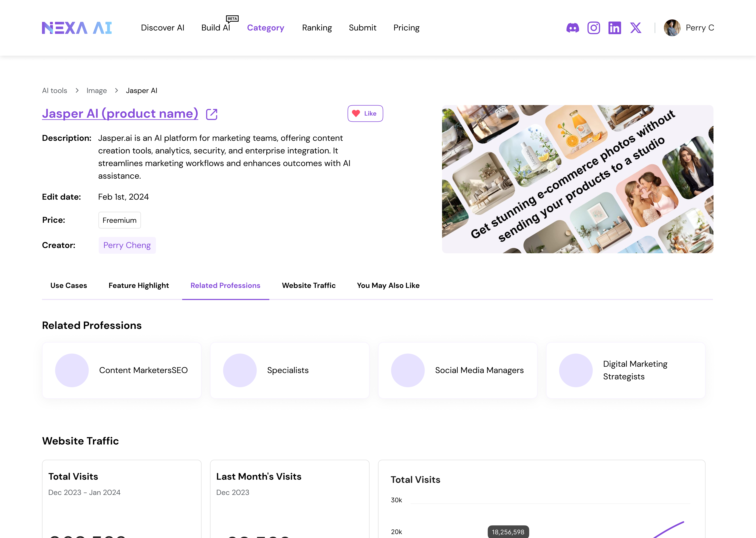Click Perry C's profile avatar
The width and height of the screenshot is (756, 538).
pos(672,28)
